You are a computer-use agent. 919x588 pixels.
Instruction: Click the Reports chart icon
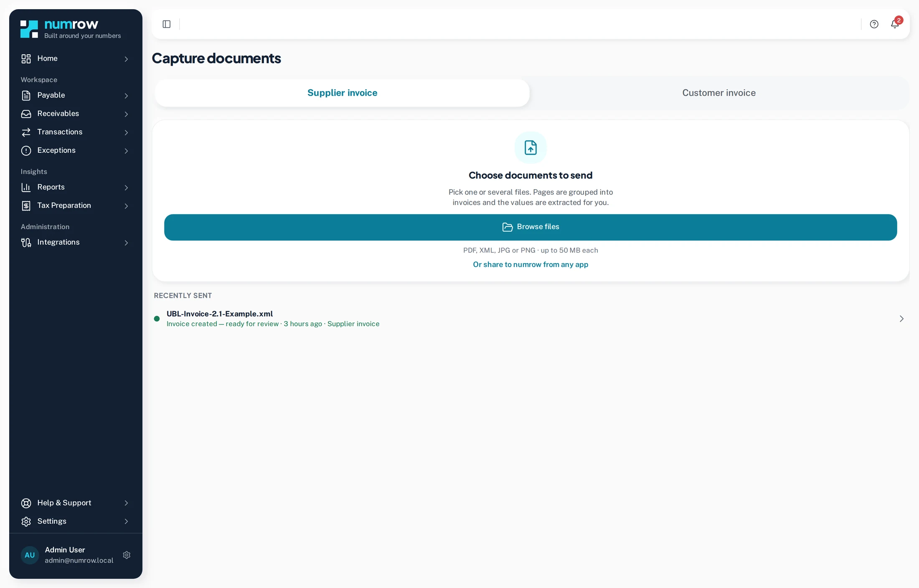(26, 188)
